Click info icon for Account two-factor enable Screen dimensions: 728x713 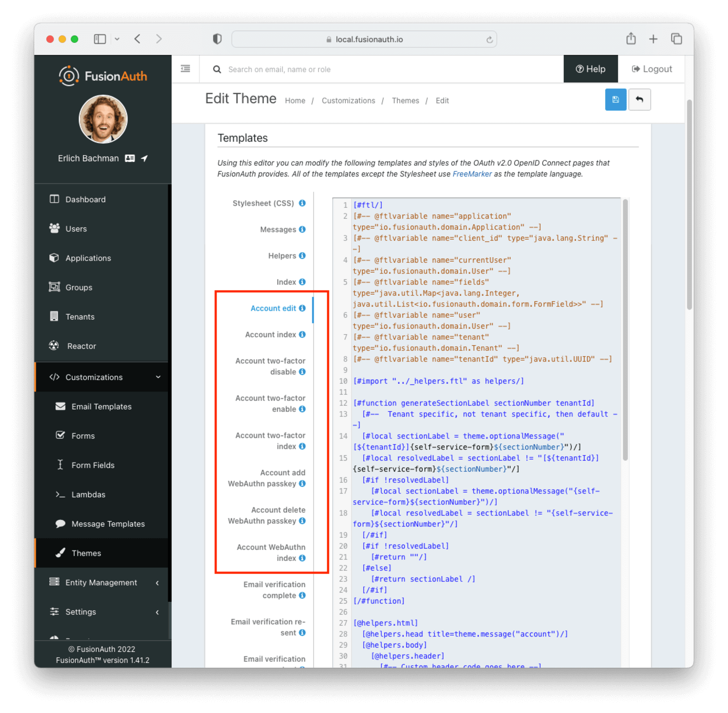tap(302, 409)
